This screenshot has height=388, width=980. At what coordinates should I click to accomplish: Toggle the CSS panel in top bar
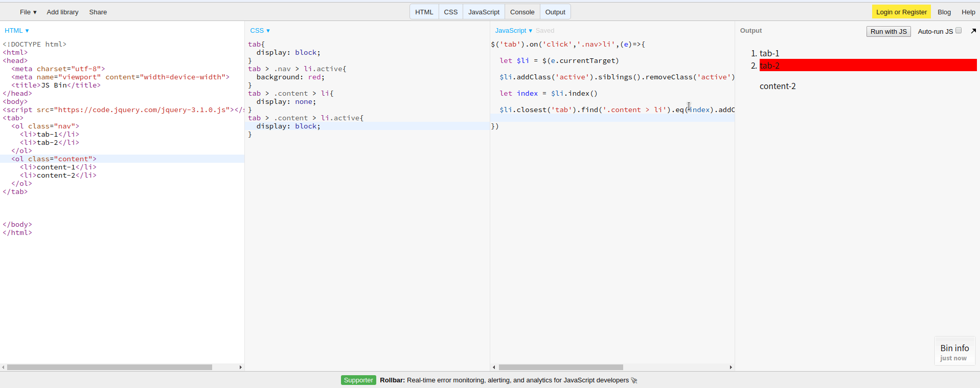coord(450,12)
